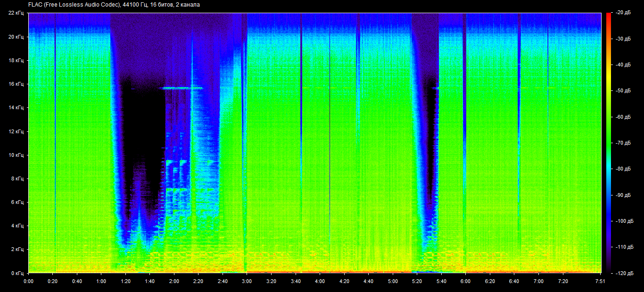Screen dimensions: 644x292
Task: Click the 6:00 time axis label
Action: [466, 281]
